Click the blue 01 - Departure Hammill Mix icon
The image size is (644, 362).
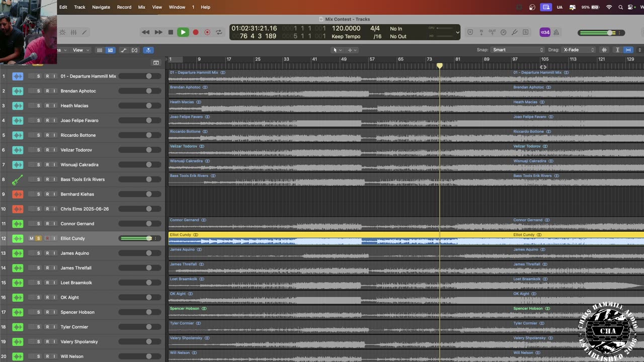pos(18,76)
